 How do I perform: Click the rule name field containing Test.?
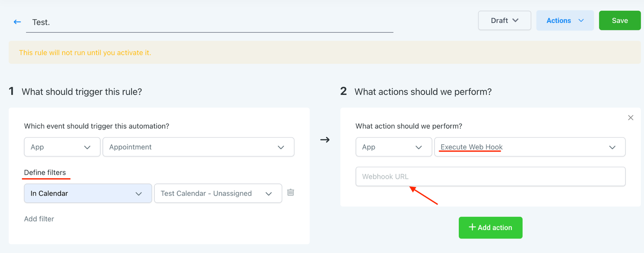(x=209, y=23)
